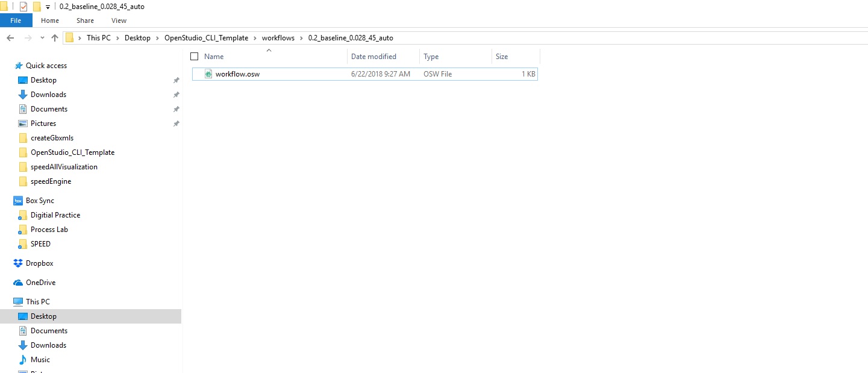The height and width of the screenshot is (373, 868).
Task: Click the Forward navigation arrow
Action: (x=28, y=38)
